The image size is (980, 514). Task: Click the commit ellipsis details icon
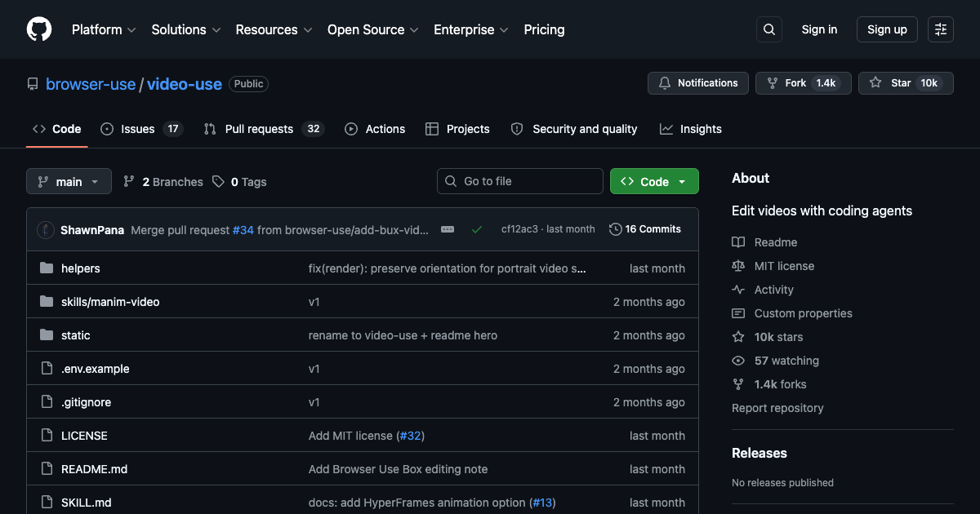[x=448, y=229]
